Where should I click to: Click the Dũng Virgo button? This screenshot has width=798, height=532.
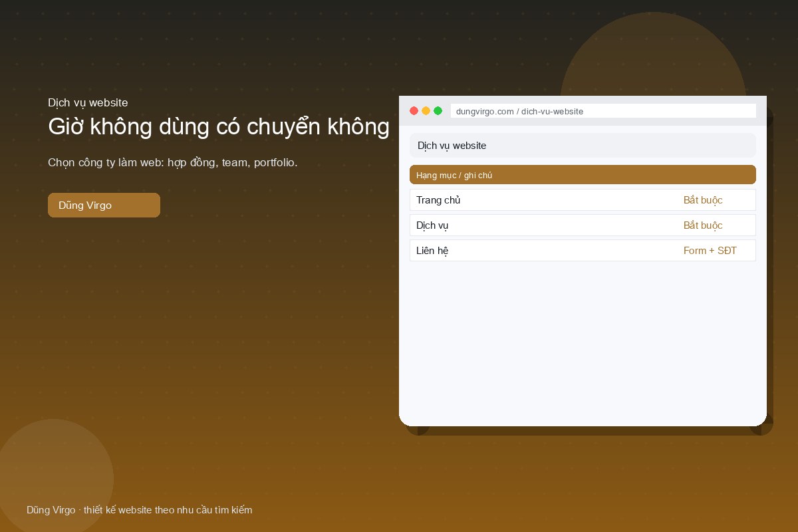(x=104, y=205)
